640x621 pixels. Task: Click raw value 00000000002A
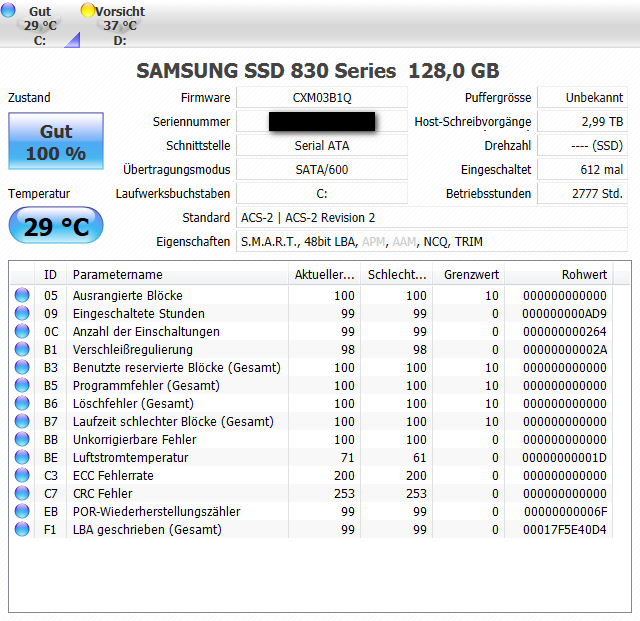click(565, 349)
